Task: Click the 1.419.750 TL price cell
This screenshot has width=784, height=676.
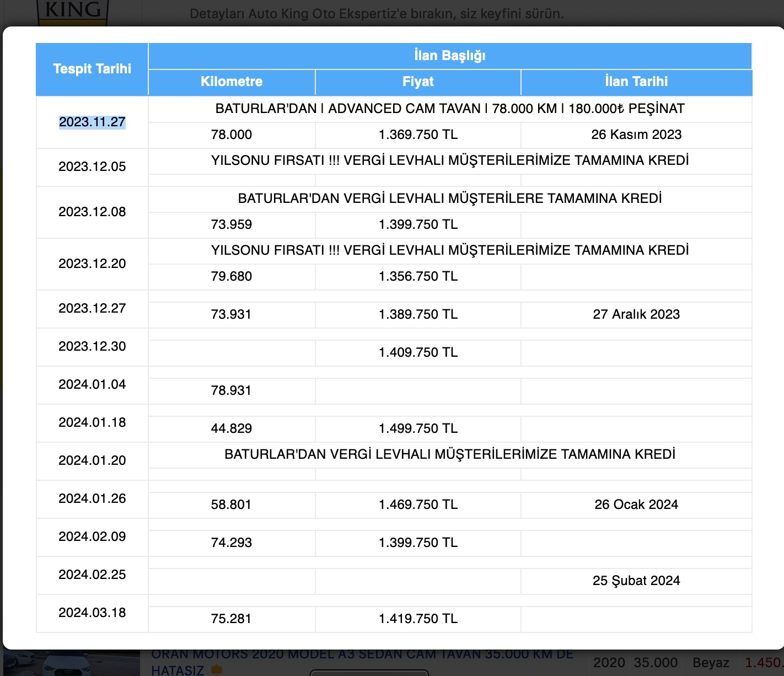Action: 418,619
